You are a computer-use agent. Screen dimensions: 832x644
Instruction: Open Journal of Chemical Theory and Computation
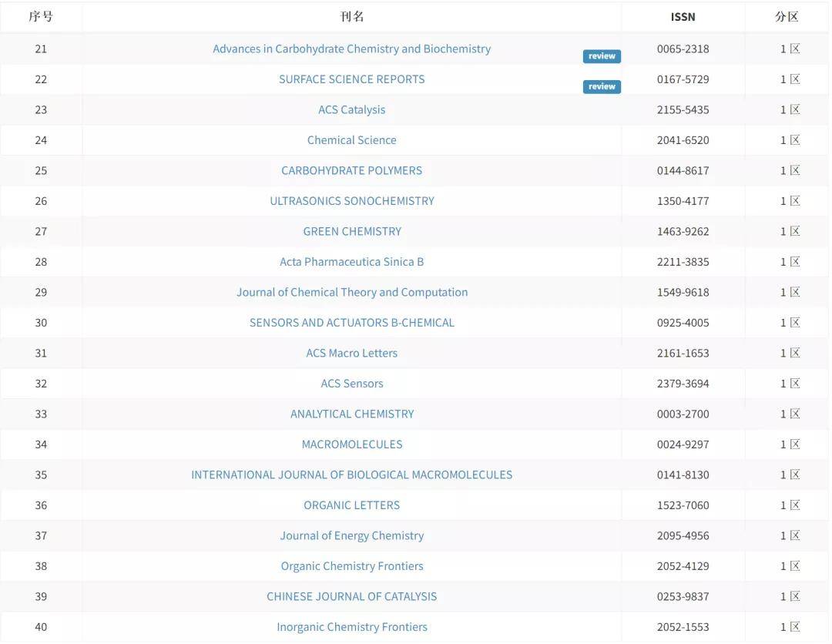point(351,292)
